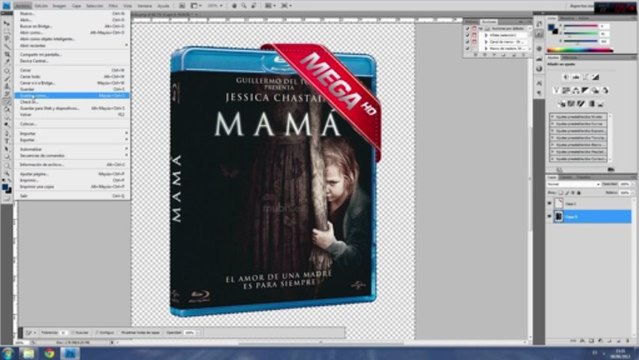Screen dimensions: 639x360
Task: Choose Guardar para Web y dispositivos...
Action: point(72,108)
